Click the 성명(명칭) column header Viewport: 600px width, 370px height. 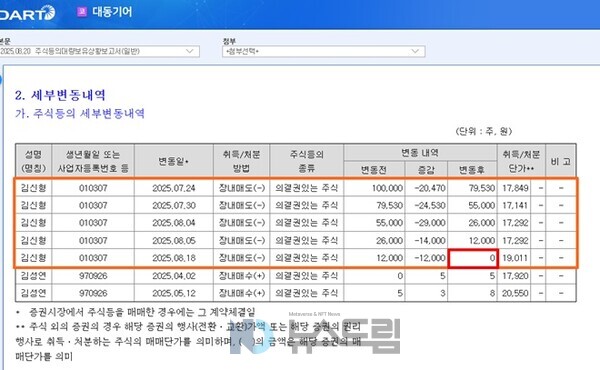click(33, 161)
